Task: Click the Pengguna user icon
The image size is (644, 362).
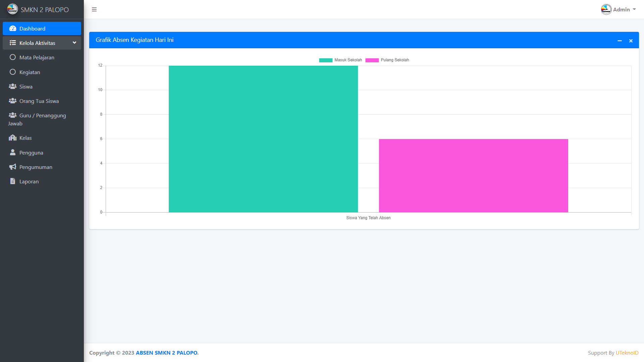Action: [x=12, y=153]
